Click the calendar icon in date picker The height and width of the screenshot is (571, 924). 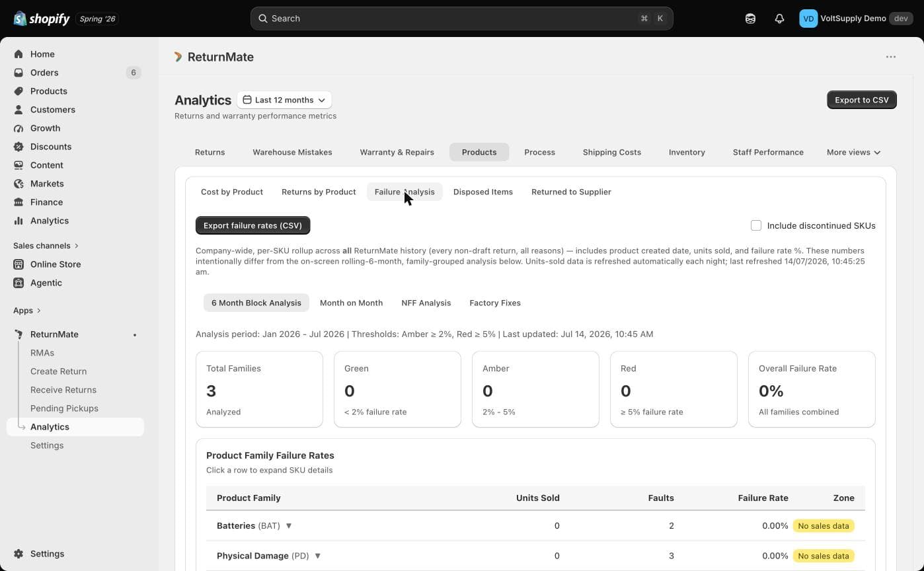[x=247, y=100]
